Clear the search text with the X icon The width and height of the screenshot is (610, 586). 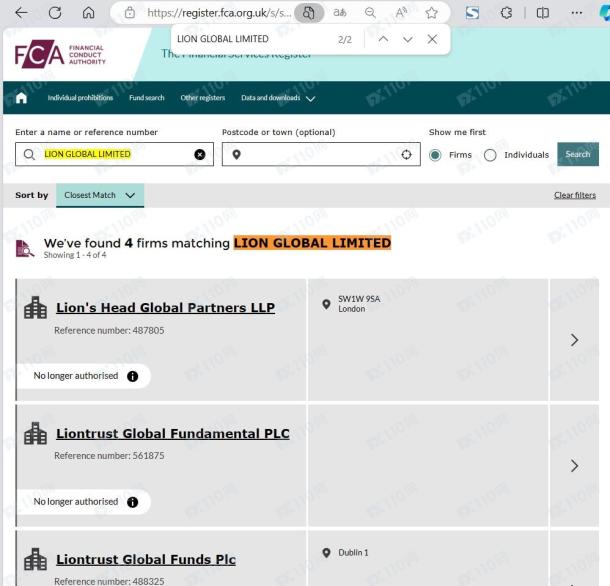(200, 154)
